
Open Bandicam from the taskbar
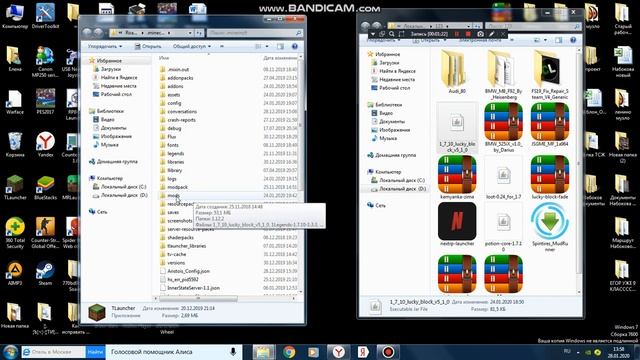pos(388,352)
